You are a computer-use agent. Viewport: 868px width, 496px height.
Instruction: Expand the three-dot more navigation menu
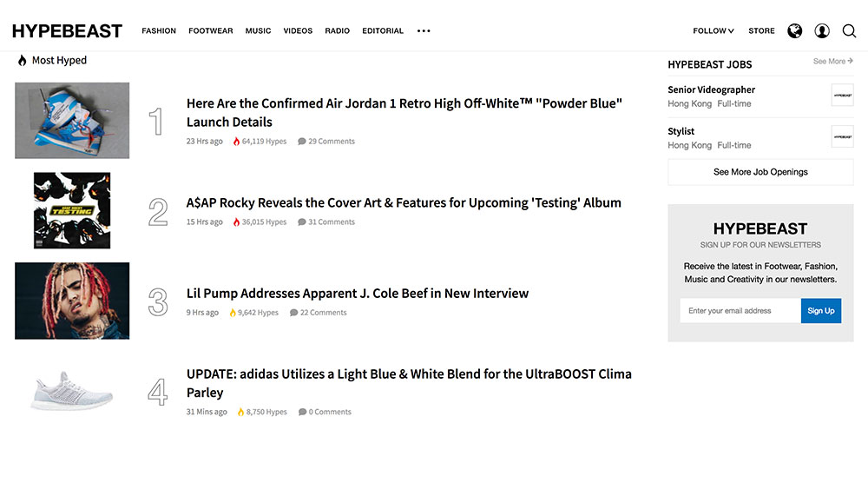[424, 31]
